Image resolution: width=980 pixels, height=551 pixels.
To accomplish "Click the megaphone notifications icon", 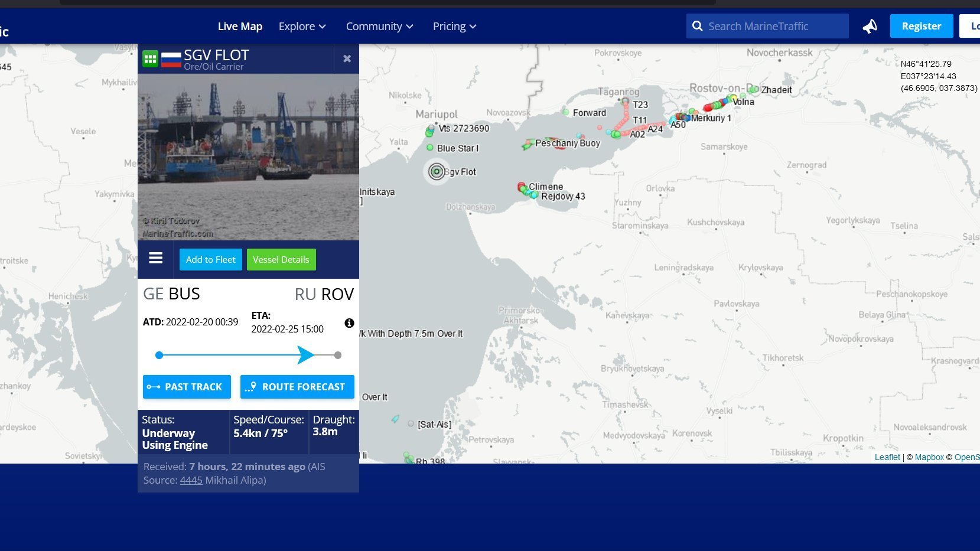I will pyautogui.click(x=870, y=26).
